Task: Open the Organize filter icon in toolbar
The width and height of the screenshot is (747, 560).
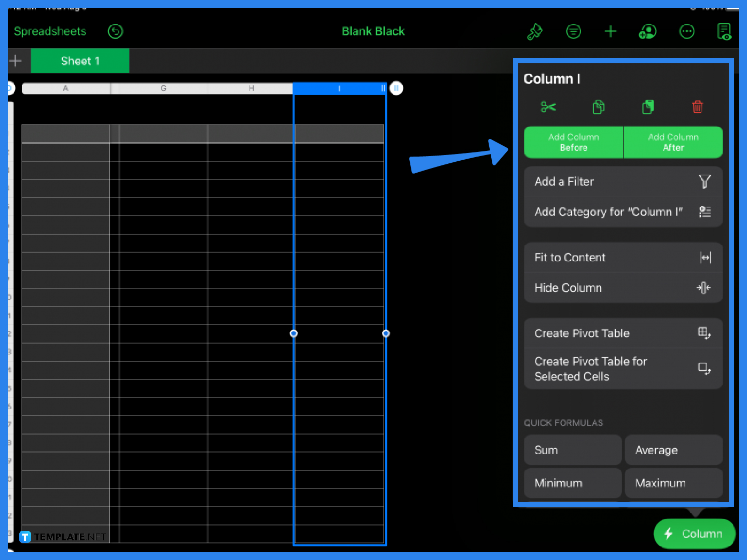Action: [x=573, y=32]
